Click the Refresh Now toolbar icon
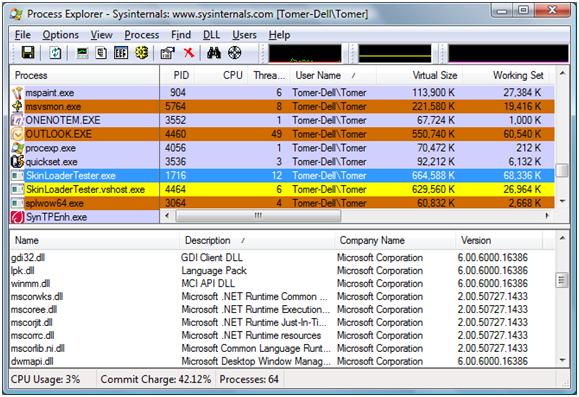 [55, 53]
